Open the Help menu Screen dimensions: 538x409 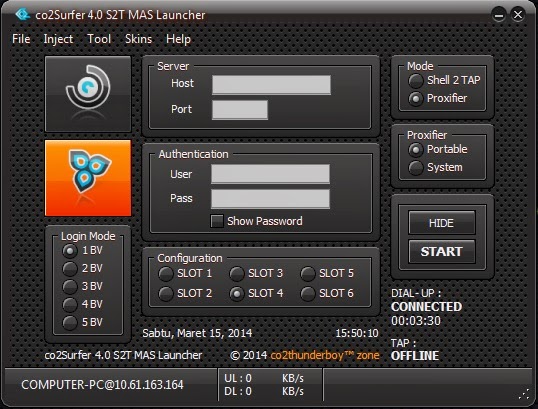pos(178,39)
